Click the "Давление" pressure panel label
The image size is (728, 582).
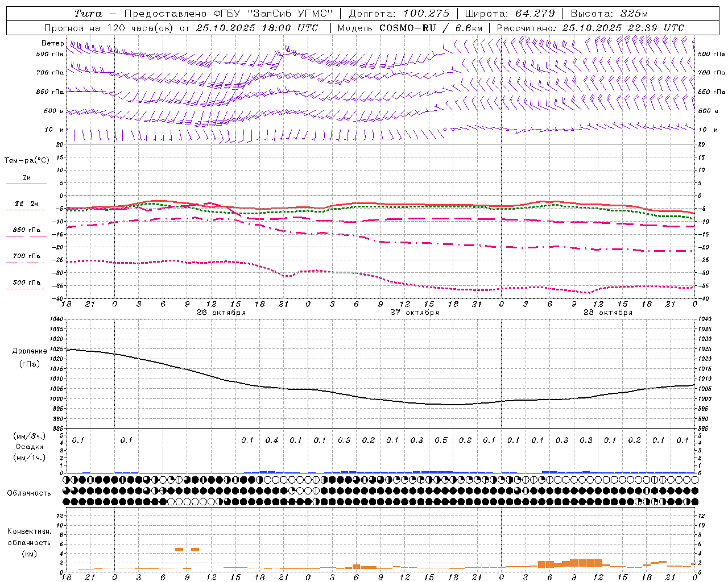pyautogui.click(x=30, y=351)
